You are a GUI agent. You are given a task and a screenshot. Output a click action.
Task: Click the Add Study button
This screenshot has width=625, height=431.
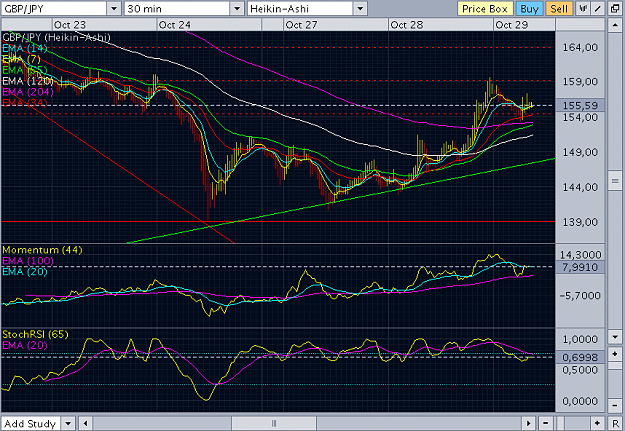tap(31, 423)
